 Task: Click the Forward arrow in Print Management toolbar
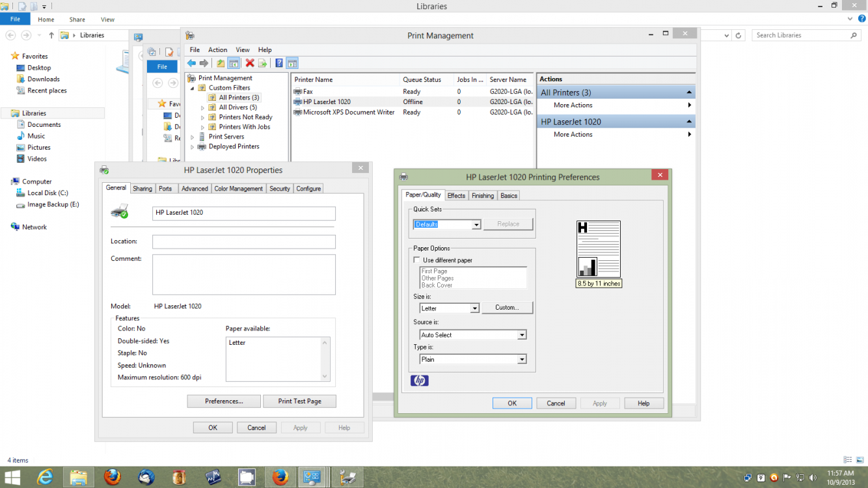(x=204, y=63)
